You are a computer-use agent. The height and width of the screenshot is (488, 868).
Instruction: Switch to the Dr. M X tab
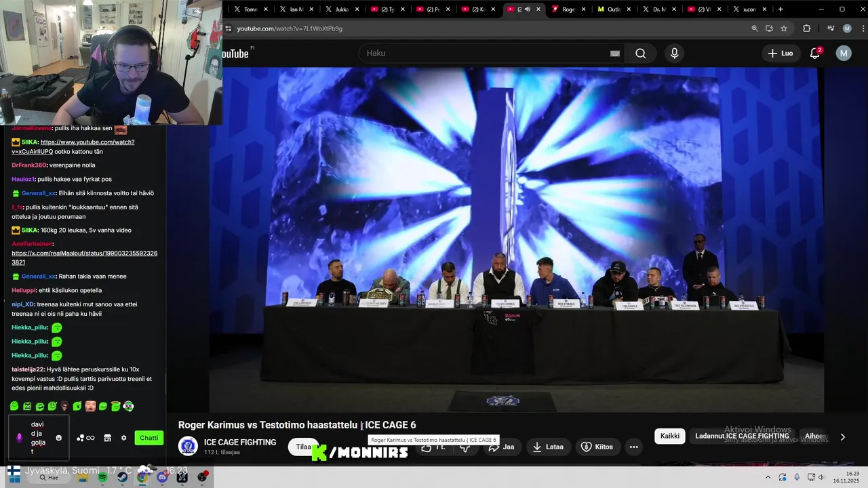[x=658, y=9]
